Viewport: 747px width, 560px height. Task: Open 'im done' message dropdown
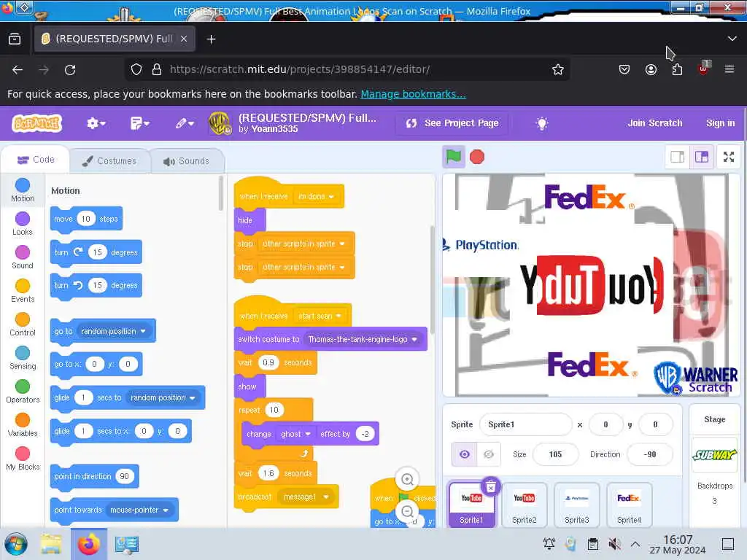[315, 196]
